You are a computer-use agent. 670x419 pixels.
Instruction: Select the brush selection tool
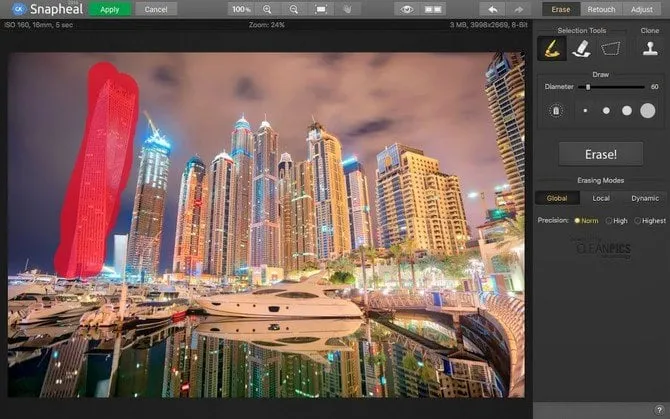click(550, 47)
